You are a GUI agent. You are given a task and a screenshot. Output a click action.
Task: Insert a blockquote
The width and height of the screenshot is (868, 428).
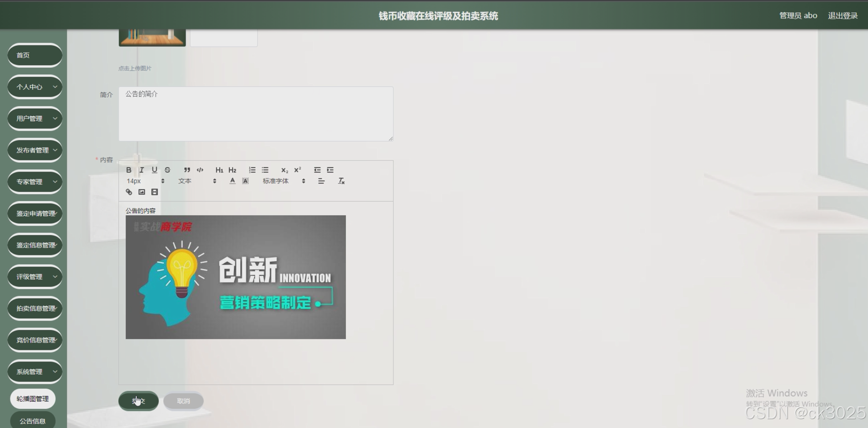[187, 170]
